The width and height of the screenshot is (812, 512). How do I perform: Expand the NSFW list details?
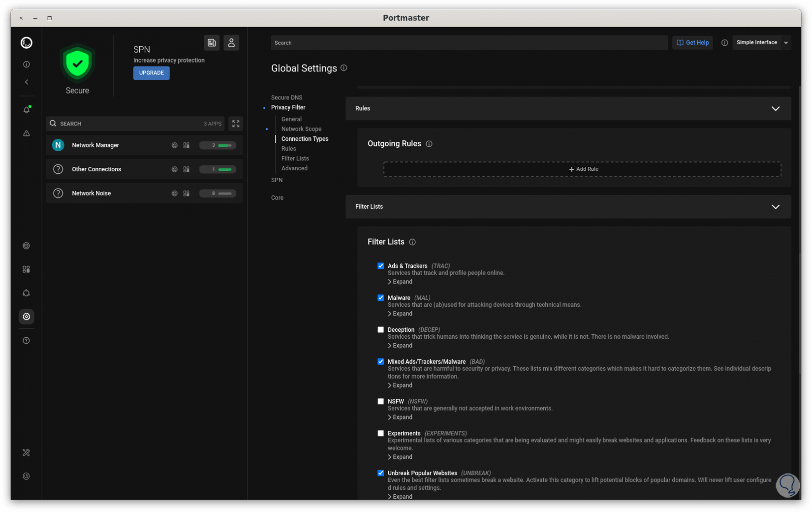(400, 417)
